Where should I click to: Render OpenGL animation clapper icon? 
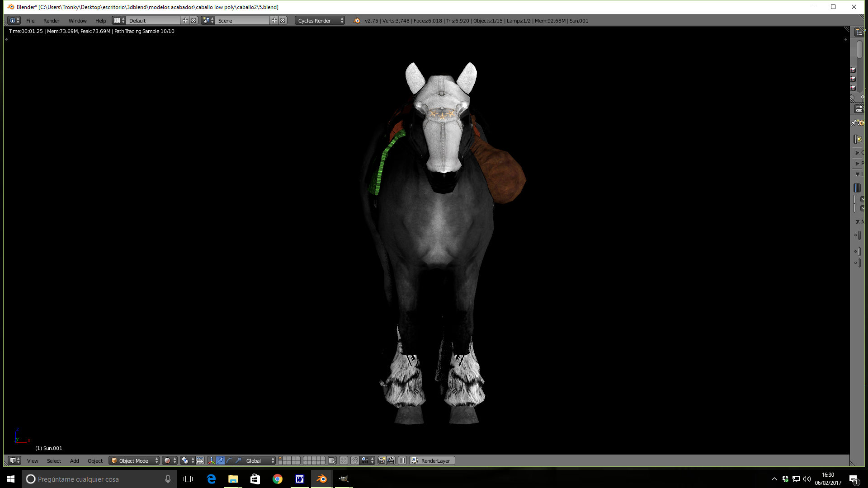[391, 460]
